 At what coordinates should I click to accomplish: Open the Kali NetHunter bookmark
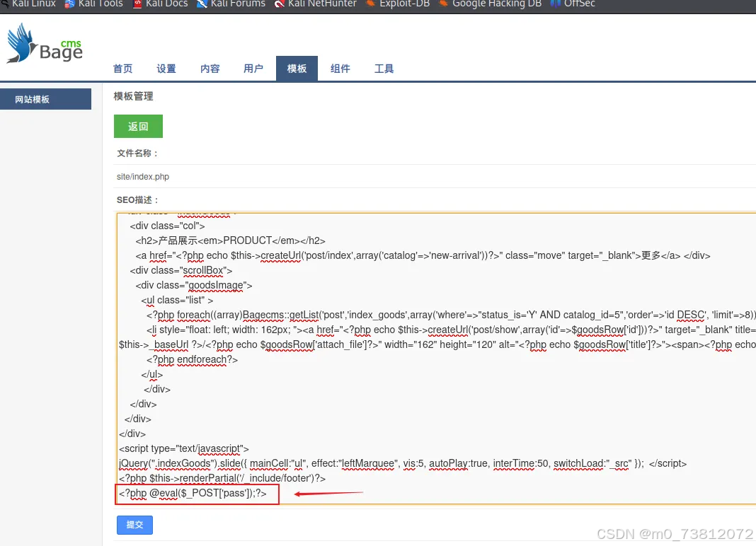click(316, 4)
